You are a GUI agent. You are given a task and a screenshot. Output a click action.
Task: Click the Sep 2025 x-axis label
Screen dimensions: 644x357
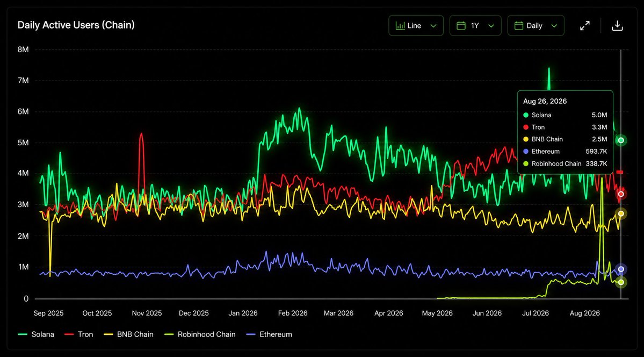coord(48,313)
